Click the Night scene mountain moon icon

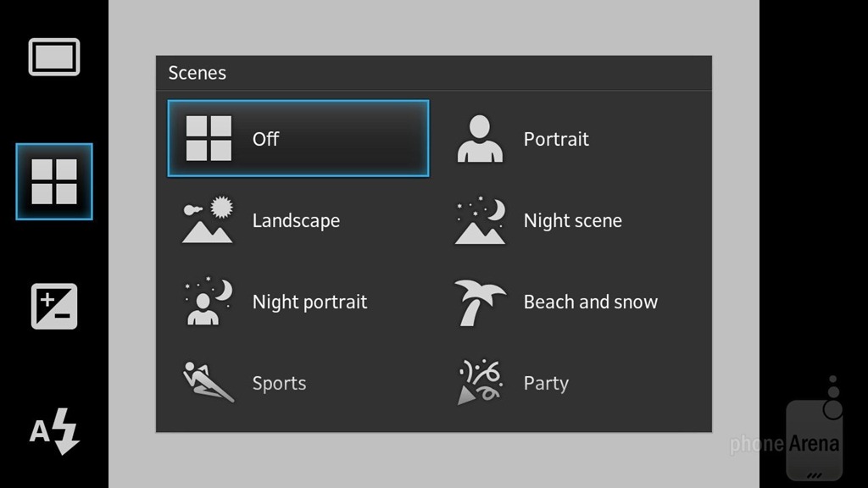480,220
